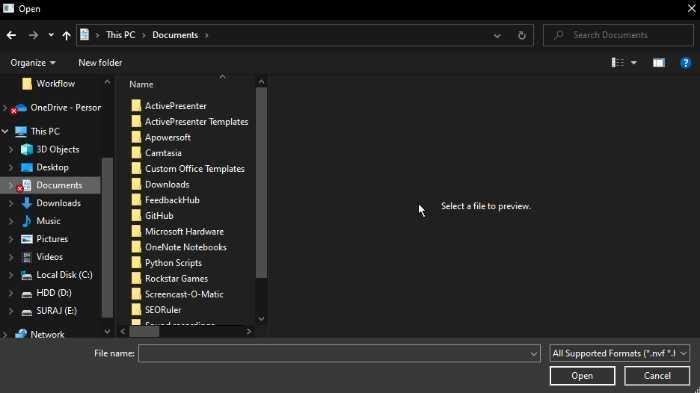Select Videos in navigation pane

point(49,257)
